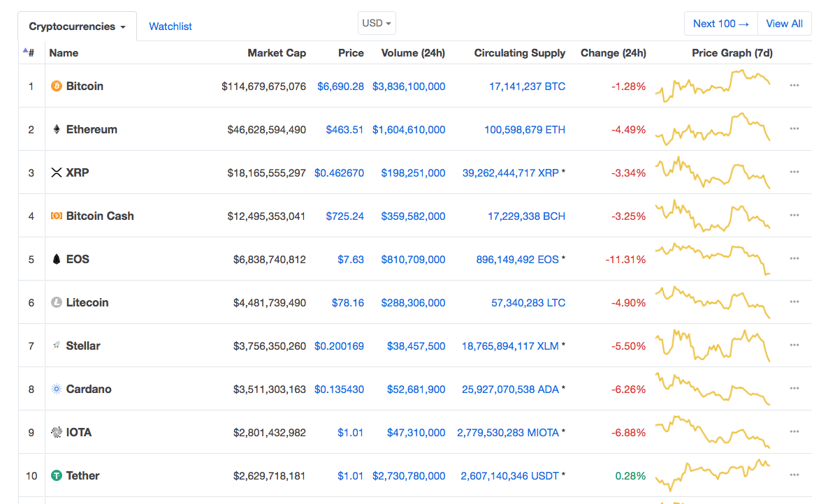Click Bitcoin price $6,690.28
This screenshot has height=504, width=835.
[x=340, y=87]
